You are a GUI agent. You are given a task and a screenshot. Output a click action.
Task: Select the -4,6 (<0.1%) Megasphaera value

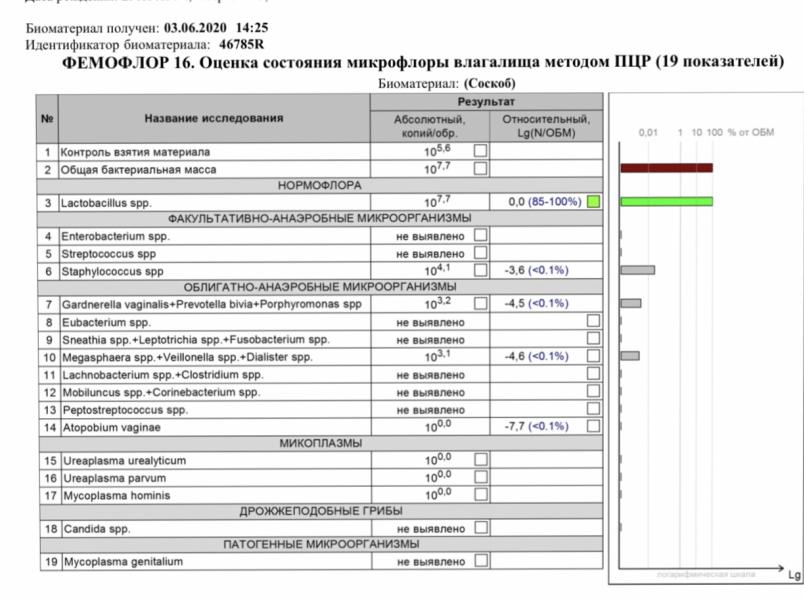537,356
